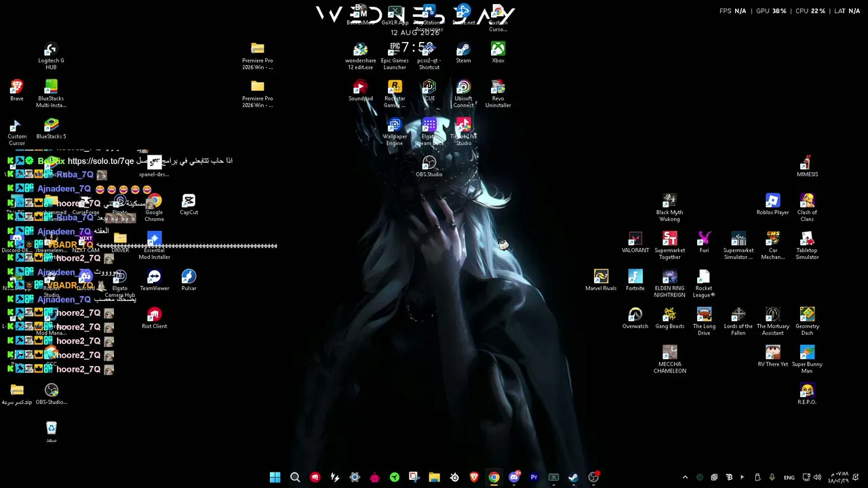Open CapCut desktop shortcut

click(x=189, y=205)
